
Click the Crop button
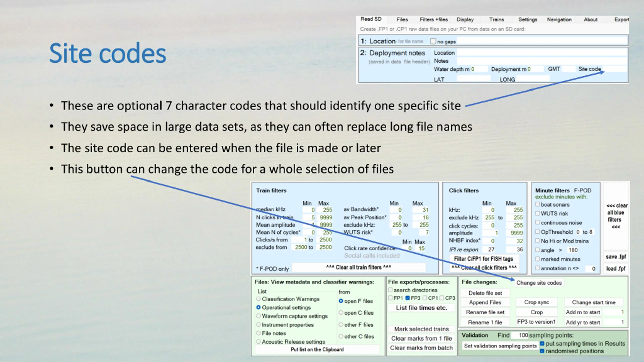537,312
